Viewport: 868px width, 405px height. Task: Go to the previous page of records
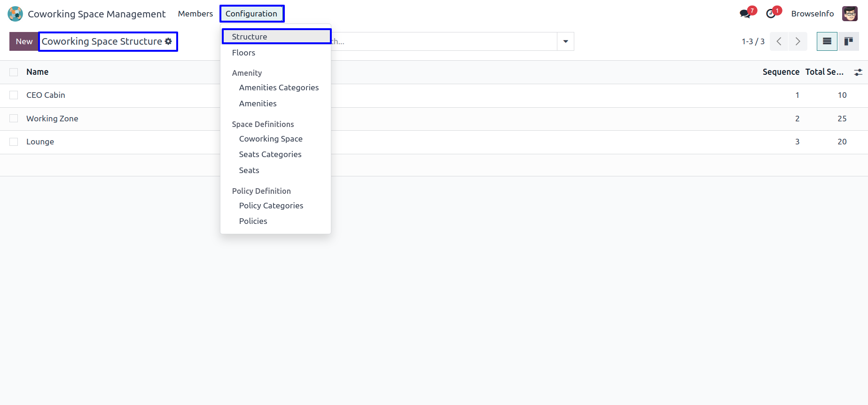click(x=779, y=41)
